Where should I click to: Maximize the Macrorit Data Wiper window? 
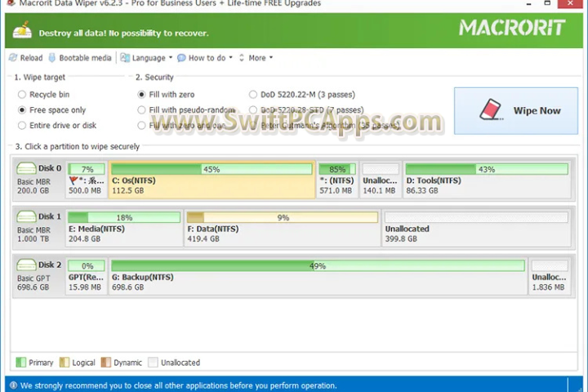pos(547,3)
